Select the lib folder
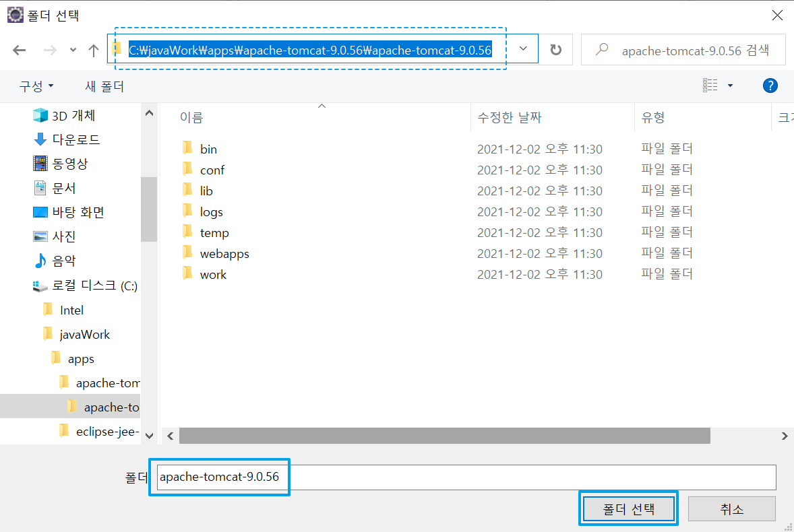Screen dimensions: 794x532 pos(206,191)
